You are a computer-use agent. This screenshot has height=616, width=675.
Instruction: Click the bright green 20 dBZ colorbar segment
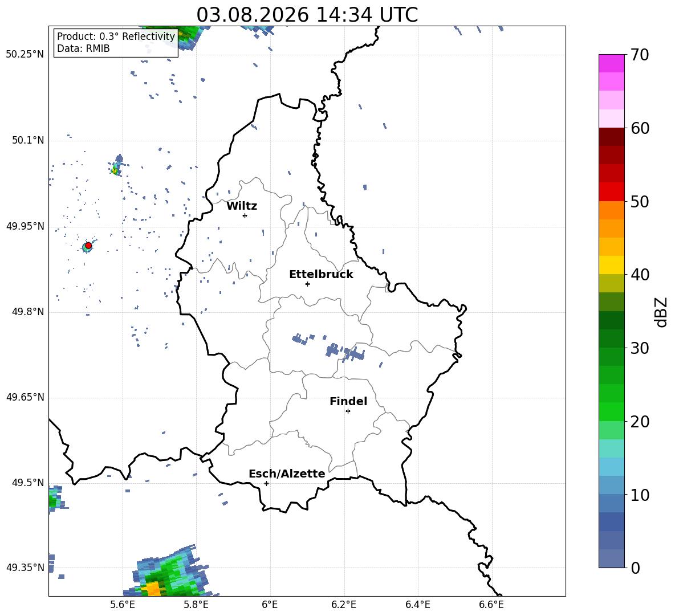click(611, 411)
